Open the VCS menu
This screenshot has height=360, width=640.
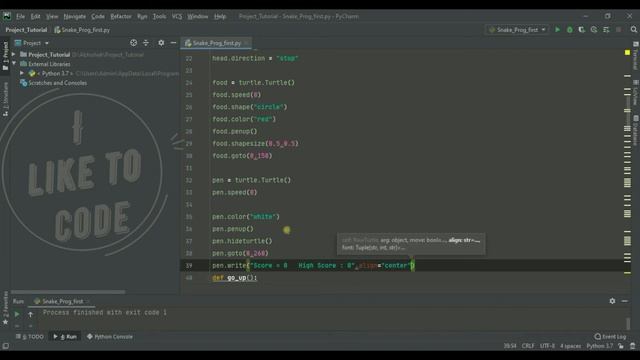177,16
